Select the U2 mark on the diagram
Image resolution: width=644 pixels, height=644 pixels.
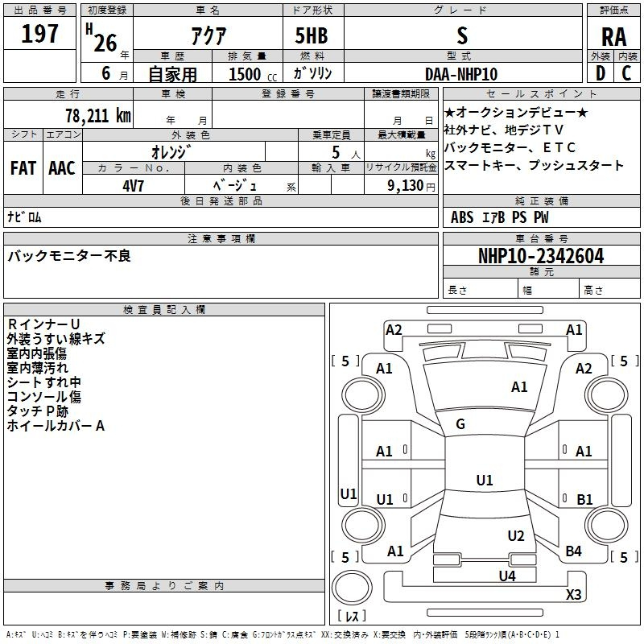coord(516,536)
